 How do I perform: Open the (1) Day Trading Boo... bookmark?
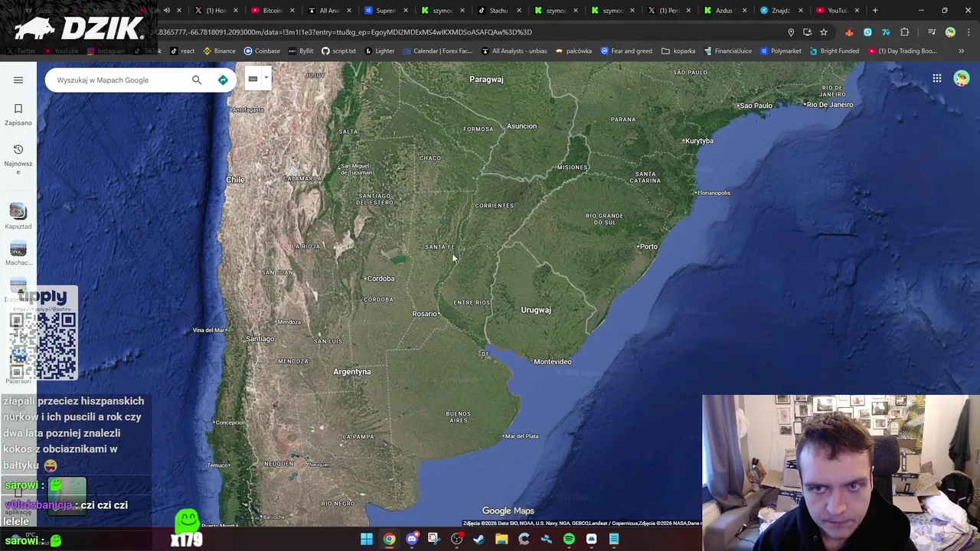(x=902, y=51)
